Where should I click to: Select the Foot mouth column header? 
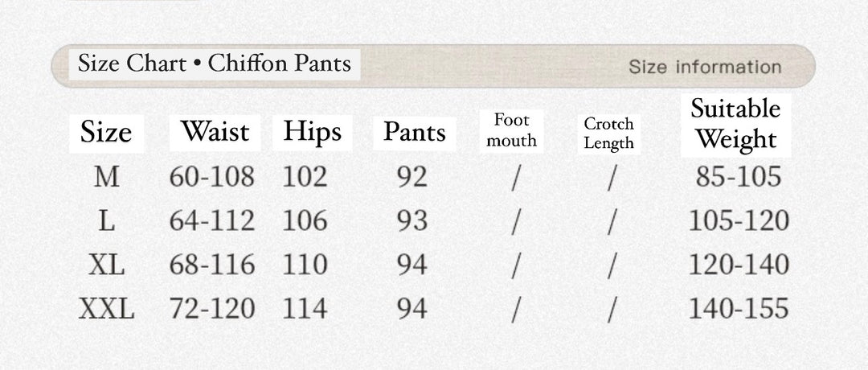(x=512, y=130)
